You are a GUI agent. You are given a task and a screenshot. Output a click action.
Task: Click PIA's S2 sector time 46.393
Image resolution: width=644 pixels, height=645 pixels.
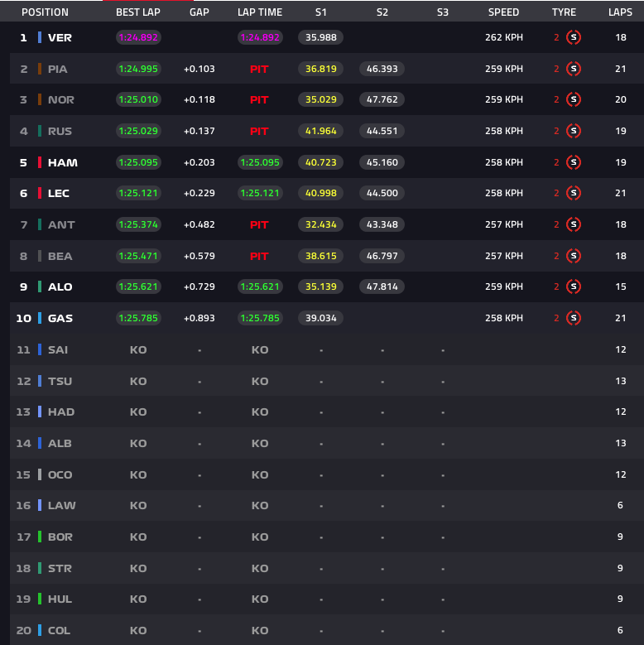click(x=382, y=69)
